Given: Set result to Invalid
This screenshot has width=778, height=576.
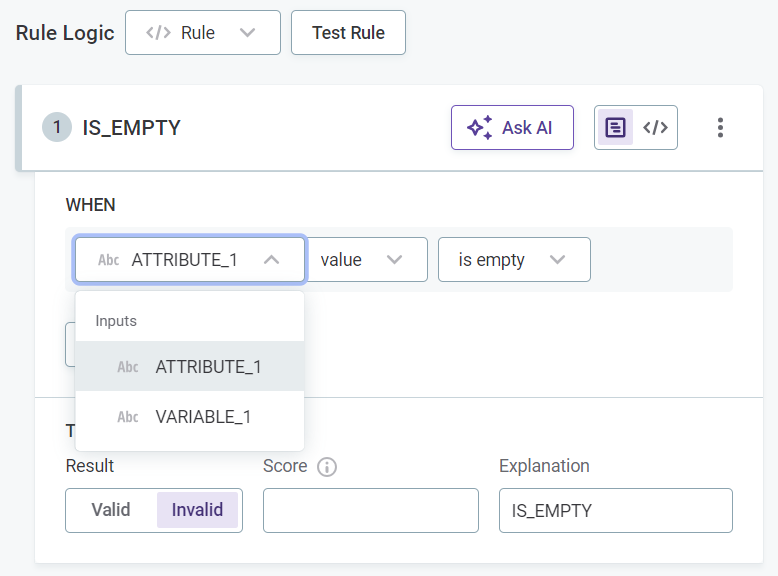Looking at the screenshot, I should 197,510.
